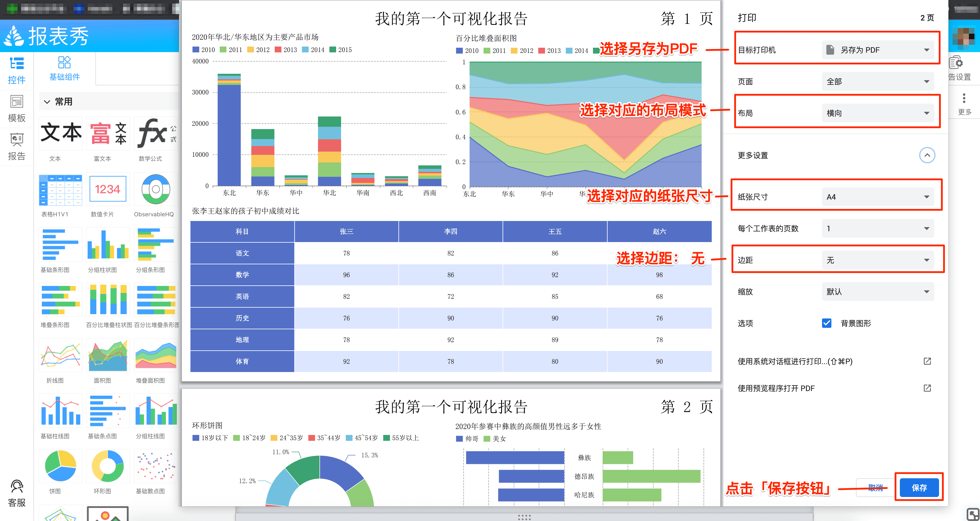Screen dimensions: 980x521
Task: Switch to the 模板 sidebar tab
Action: [x=16, y=109]
